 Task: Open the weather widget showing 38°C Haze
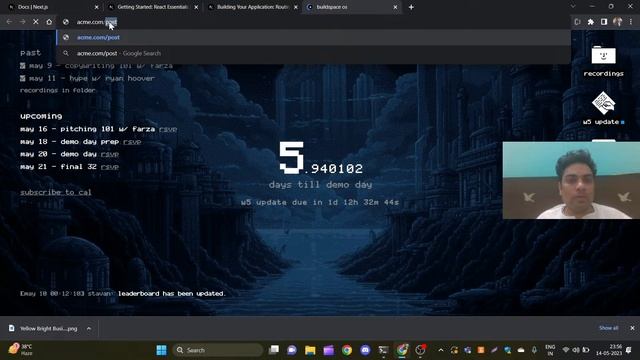[20, 350]
